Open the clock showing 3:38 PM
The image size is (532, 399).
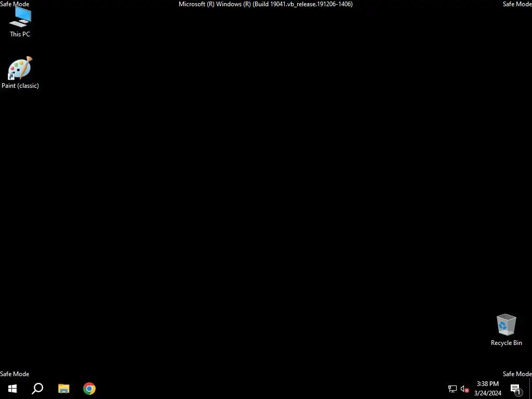click(487, 389)
